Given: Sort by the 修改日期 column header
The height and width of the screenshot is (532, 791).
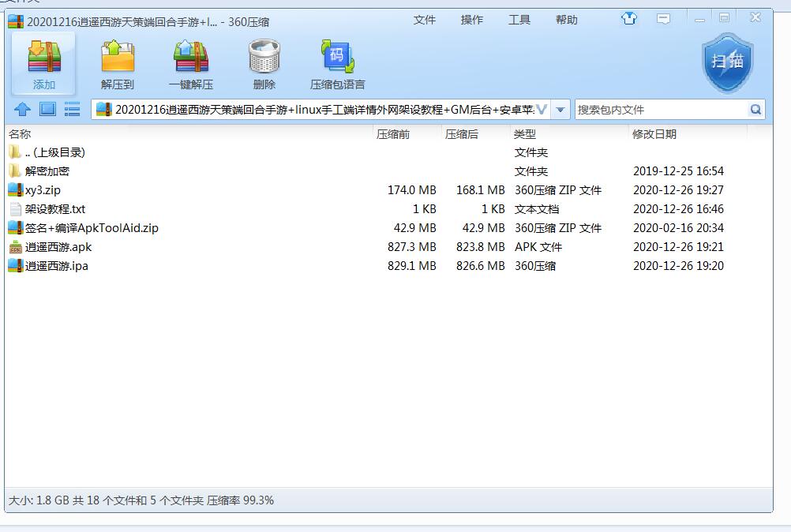Looking at the screenshot, I should 654,134.
